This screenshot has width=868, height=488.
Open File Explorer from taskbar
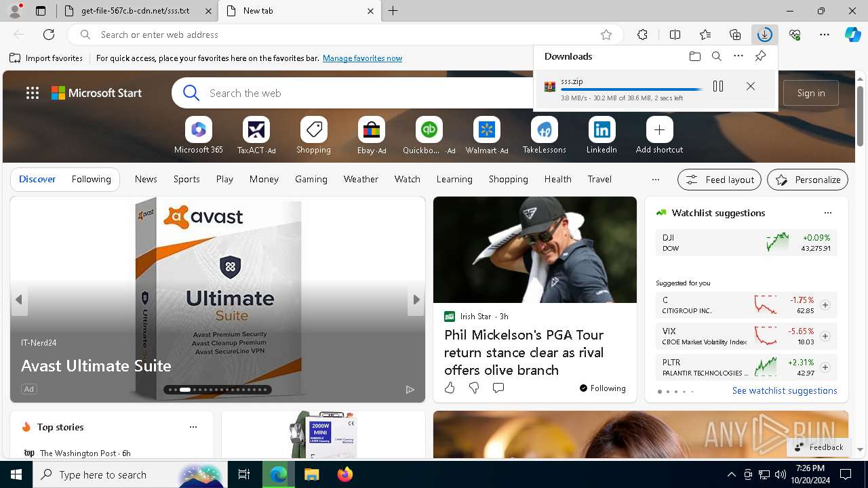pos(311,474)
